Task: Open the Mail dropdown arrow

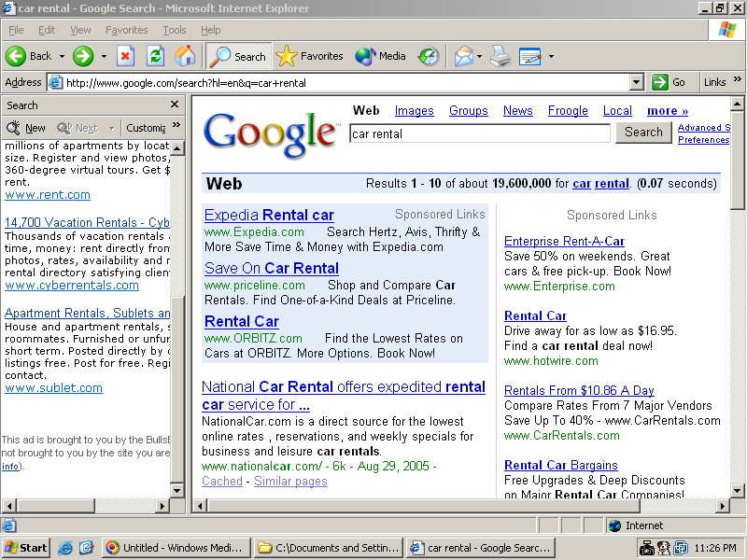Action: point(479,56)
